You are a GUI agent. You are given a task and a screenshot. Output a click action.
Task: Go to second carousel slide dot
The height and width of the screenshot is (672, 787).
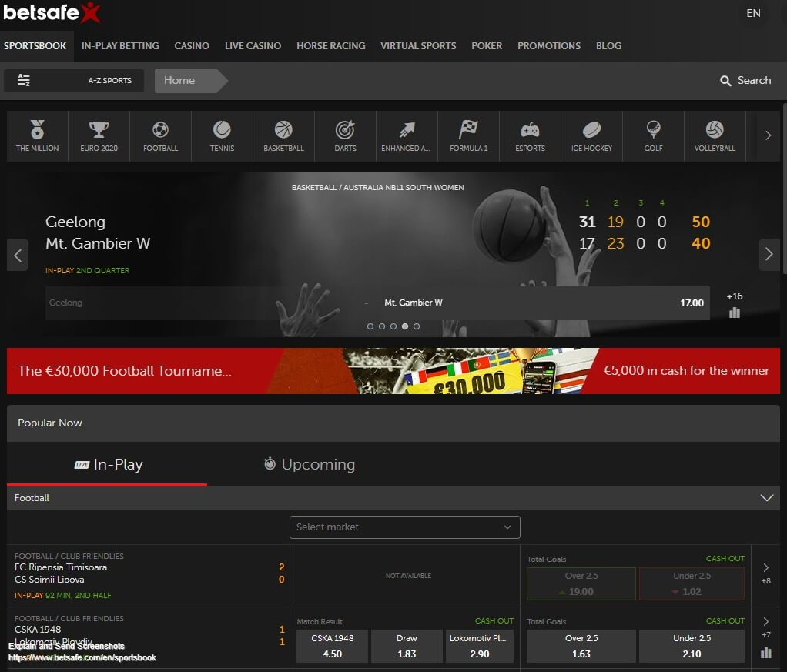tap(382, 326)
